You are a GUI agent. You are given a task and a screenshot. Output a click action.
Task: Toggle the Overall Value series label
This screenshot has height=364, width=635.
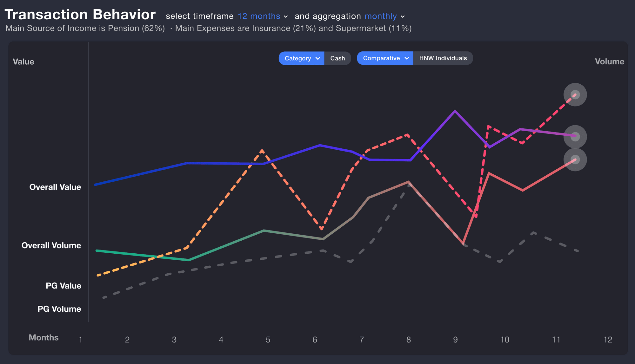pos(55,187)
